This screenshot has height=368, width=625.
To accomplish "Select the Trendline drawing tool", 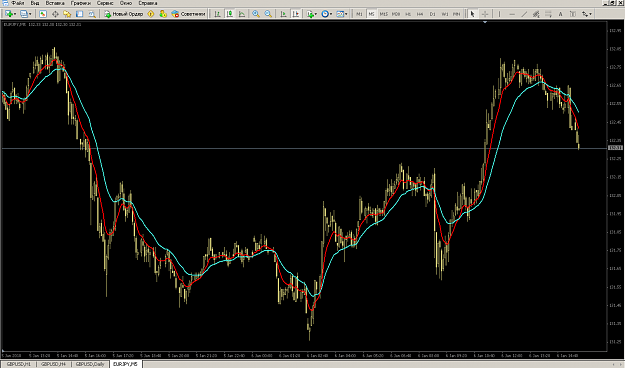I will pyautogui.click(x=524, y=14).
